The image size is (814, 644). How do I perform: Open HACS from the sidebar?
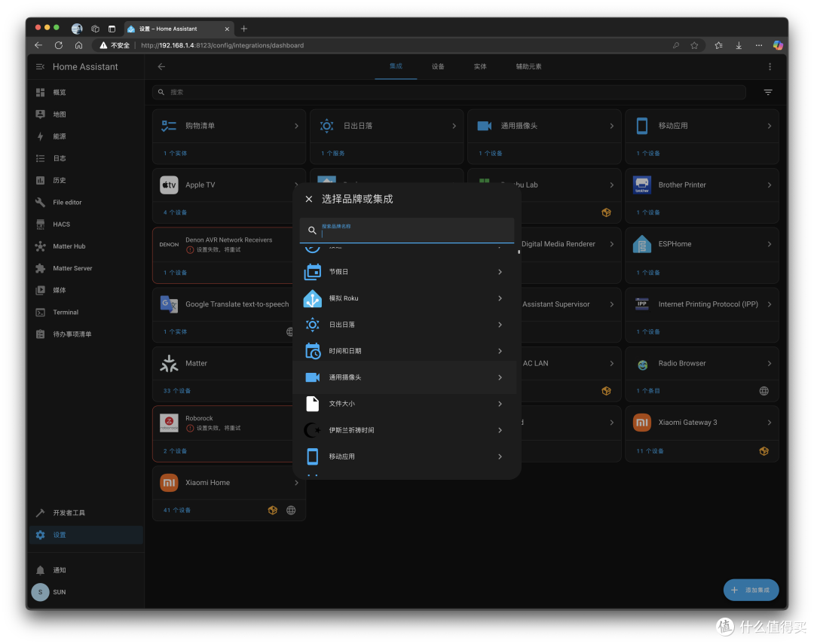coord(86,224)
